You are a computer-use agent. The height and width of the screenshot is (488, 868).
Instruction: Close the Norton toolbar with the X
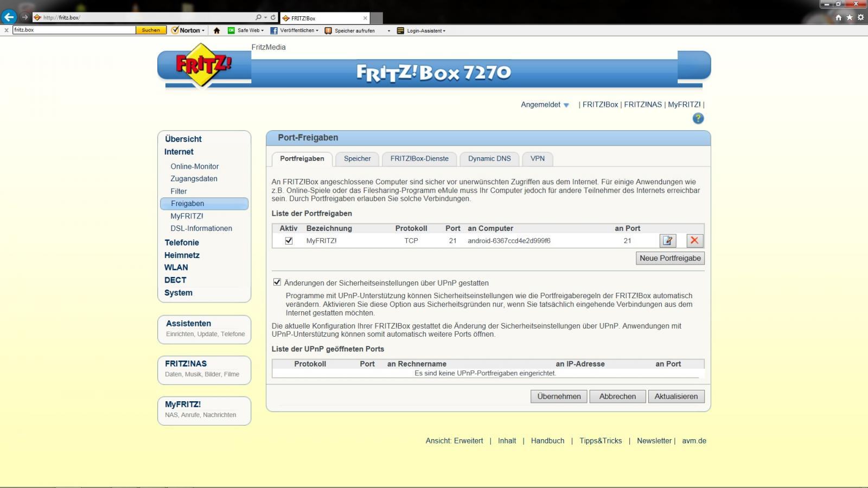(x=7, y=30)
